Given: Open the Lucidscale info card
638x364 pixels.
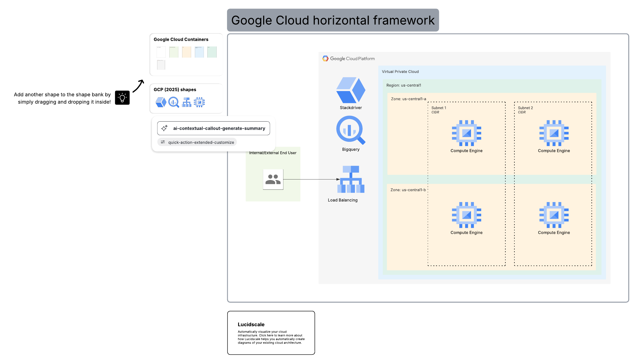Looking at the screenshot, I should click(271, 333).
